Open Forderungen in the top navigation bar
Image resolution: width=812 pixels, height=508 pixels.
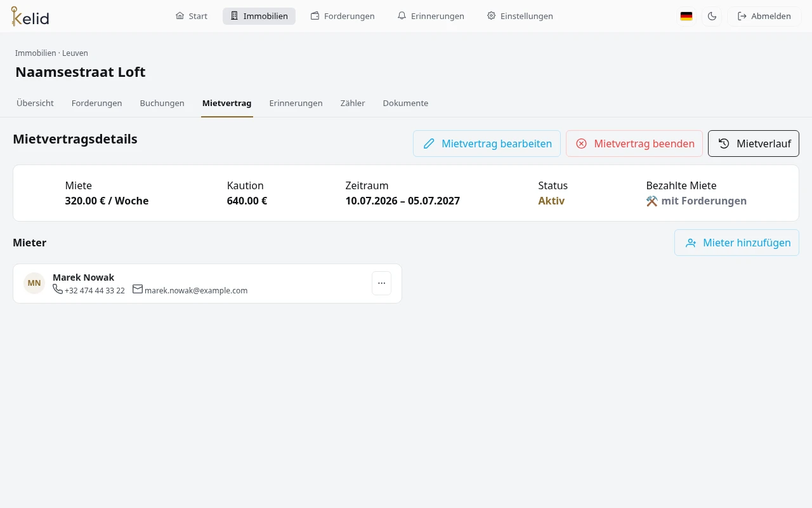(x=343, y=16)
